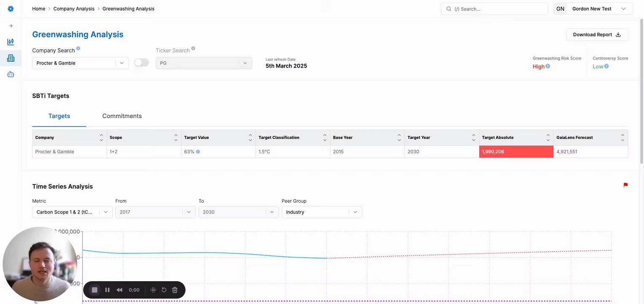Click the 4,921,551 forecast cell
The height and width of the screenshot is (304, 644).
591,152
